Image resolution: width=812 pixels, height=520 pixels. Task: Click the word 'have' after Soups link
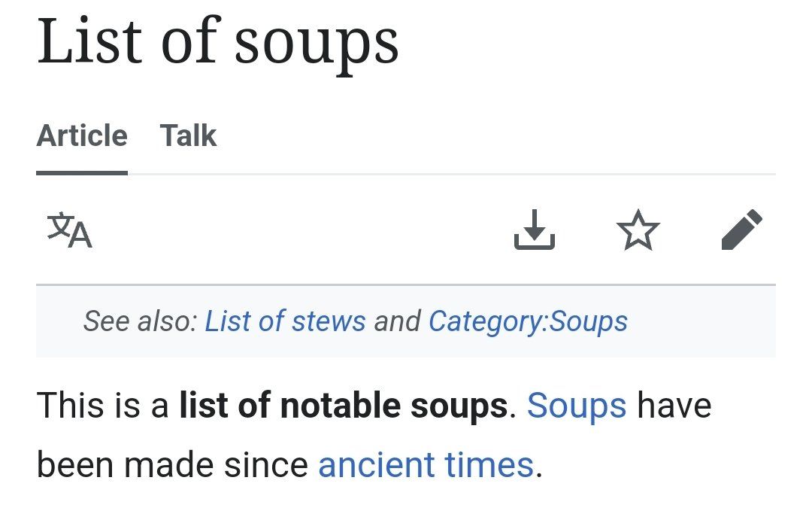tap(674, 406)
